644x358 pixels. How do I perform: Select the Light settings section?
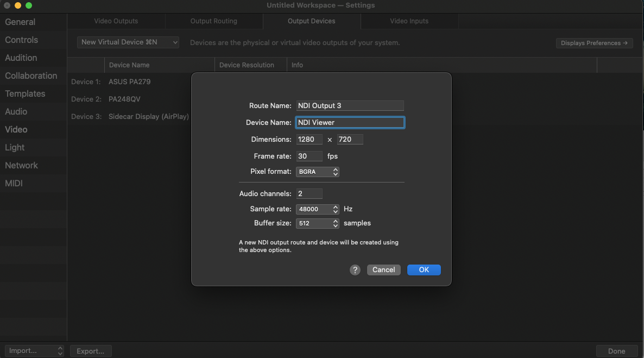(x=14, y=147)
